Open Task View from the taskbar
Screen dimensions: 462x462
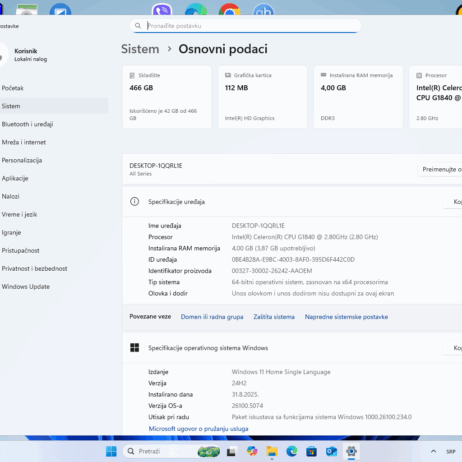pos(231,452)
